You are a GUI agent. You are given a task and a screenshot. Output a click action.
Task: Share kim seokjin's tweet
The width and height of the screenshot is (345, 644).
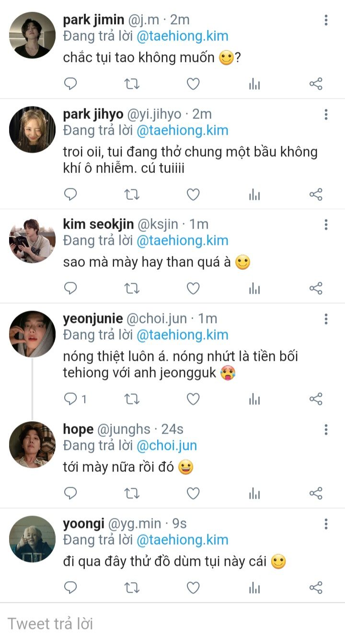[x=316, y=288]
